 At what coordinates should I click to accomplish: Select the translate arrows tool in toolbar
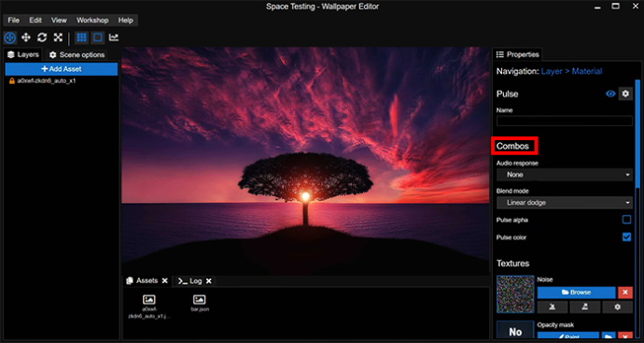click(26, 37)
